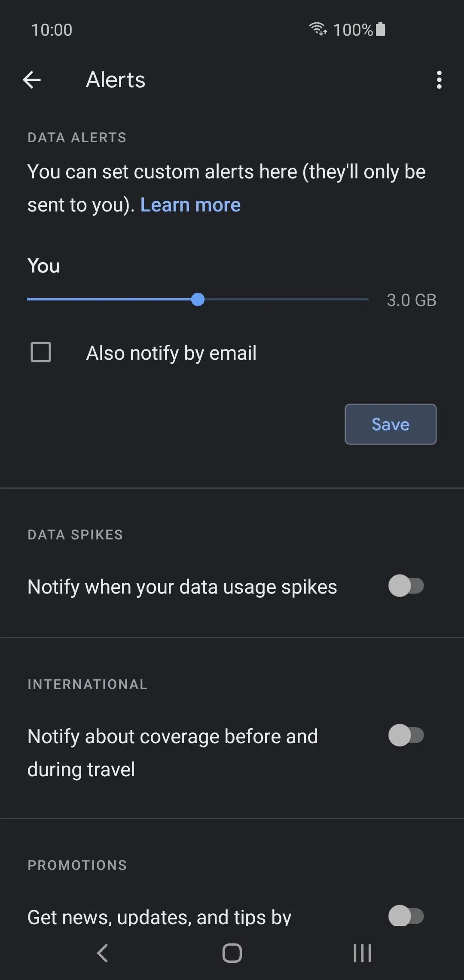
Task: Tap Notify about coverage before travel text
Action: pos(173,753)
